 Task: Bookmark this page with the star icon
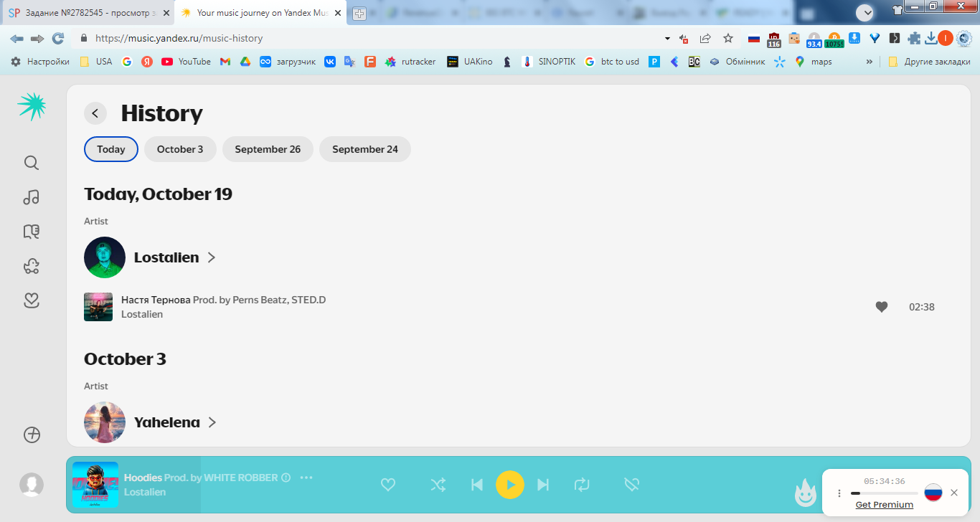coord(728,39)
